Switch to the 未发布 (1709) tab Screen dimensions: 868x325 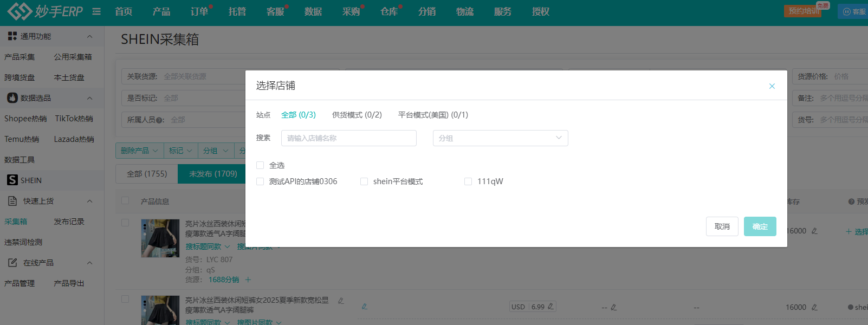[x=213, y=174]
